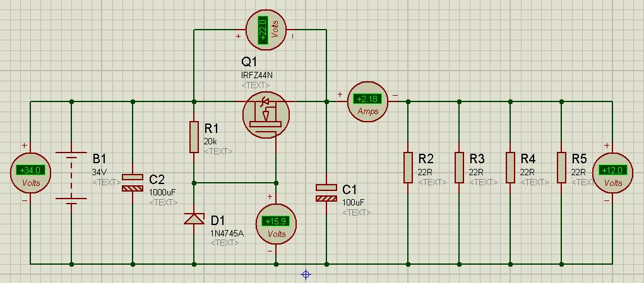
Task: Click the 22R value under R3
Action: pos(476,172)
